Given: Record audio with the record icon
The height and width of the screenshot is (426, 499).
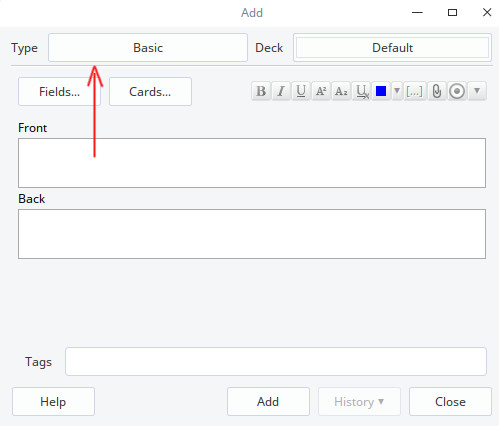Looking at the screenshot, I should click(x=457, y=91).
